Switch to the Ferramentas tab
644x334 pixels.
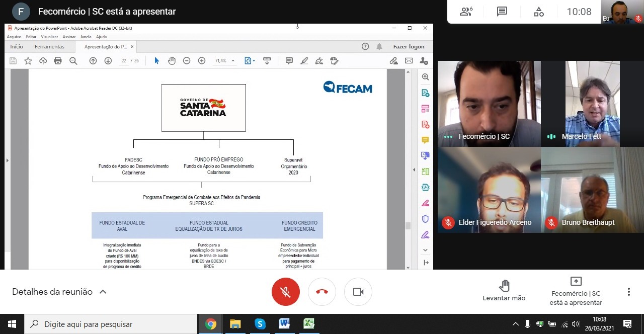coord(49,47)
